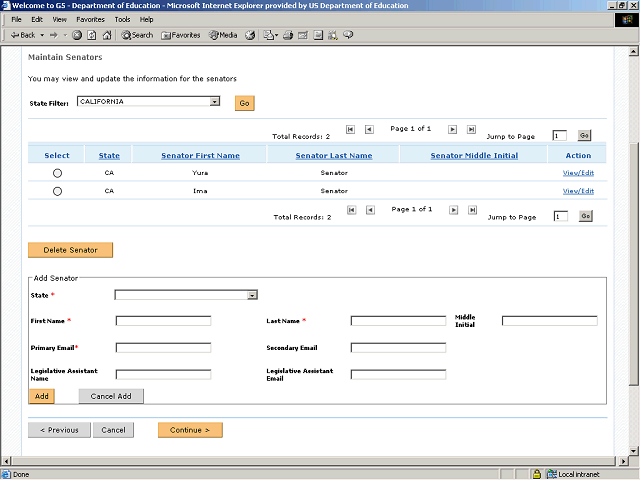
Task: Sort by the State column header
Action: (x=109, y=156)
